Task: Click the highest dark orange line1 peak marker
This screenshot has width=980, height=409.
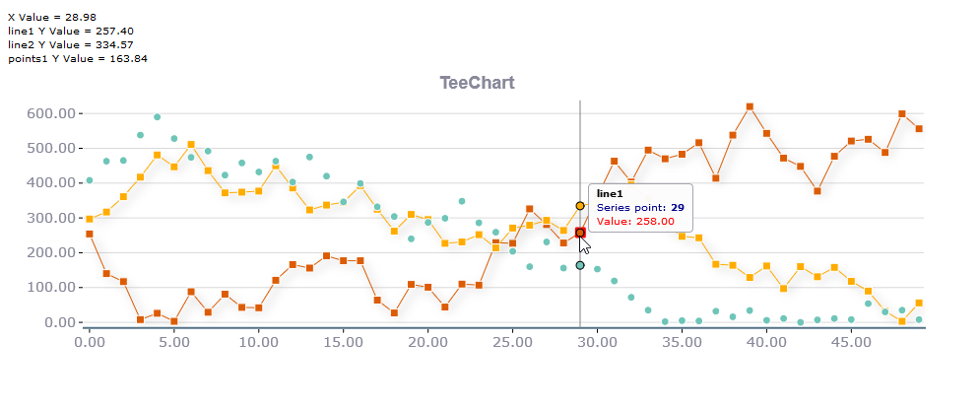Action: [x=750, y=106]
